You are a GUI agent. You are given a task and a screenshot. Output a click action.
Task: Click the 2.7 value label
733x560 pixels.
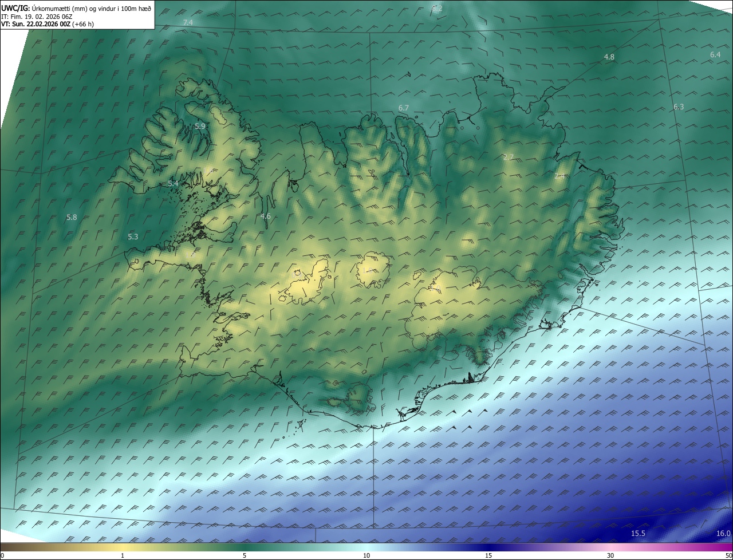[508, 157]
